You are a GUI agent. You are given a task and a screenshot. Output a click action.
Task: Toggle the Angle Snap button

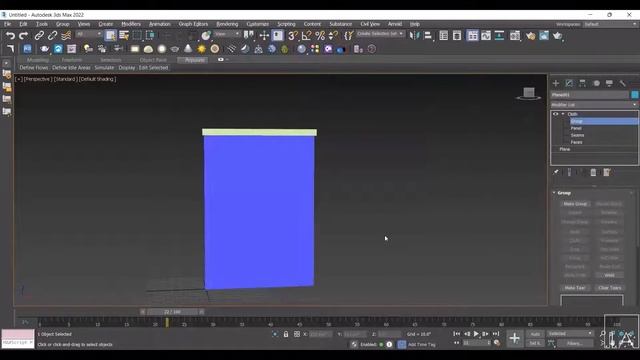click(x=306, y=36)
